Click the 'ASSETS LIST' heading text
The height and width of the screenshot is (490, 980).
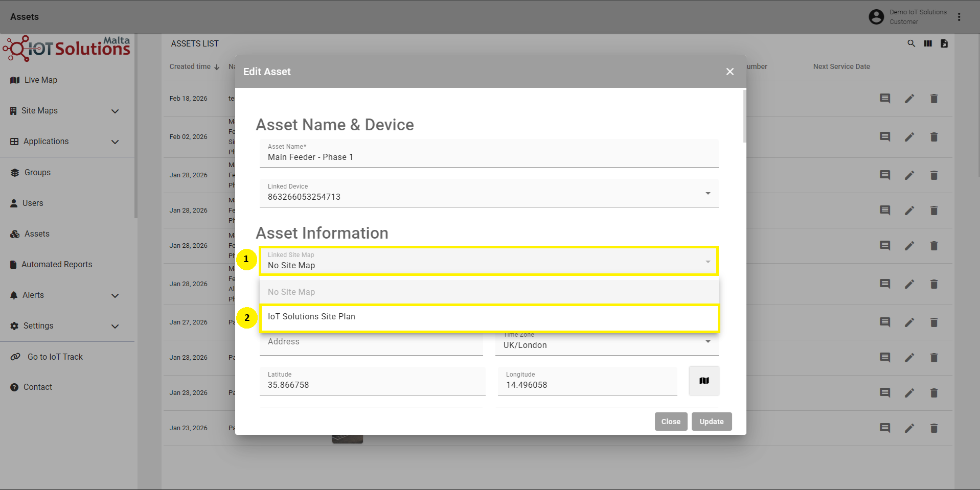195,44
